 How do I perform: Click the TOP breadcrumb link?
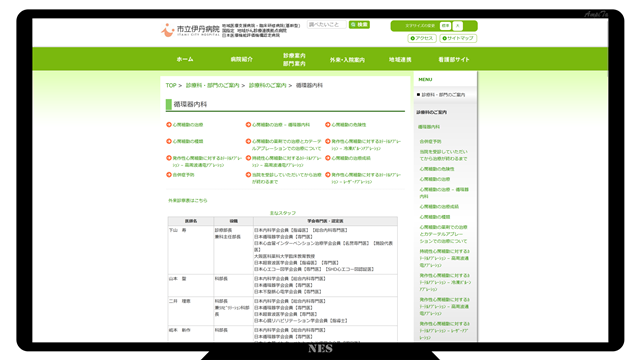tap(171, 85)
